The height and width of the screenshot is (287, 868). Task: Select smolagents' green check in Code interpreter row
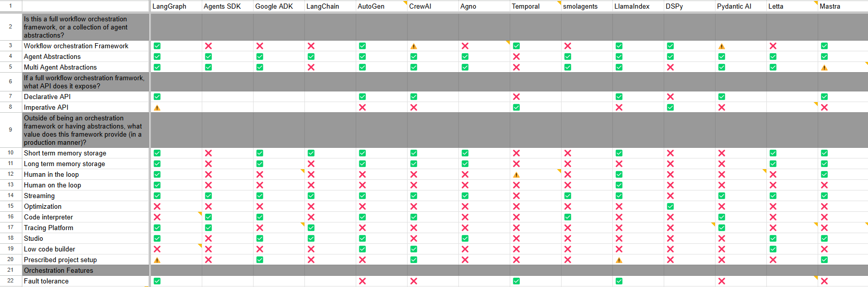(568, 217)
